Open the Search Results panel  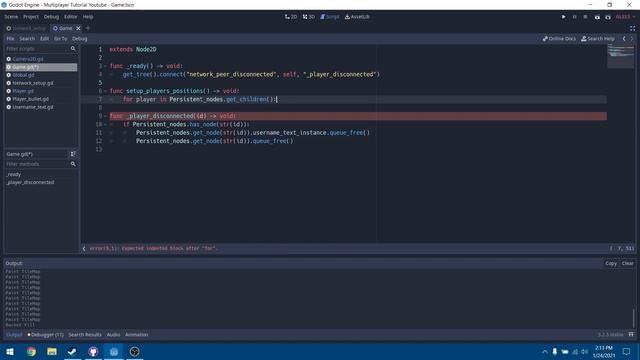tap(85, 334)
